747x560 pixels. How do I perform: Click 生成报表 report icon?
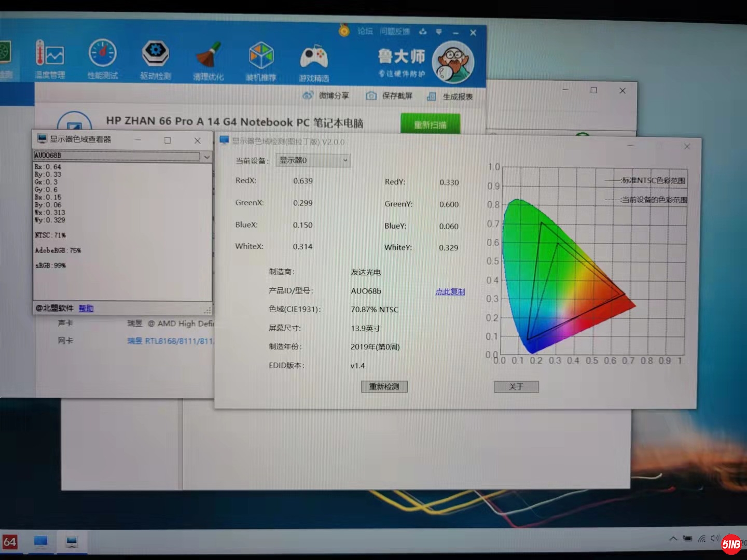pyautogui.click(x=431, y=96)
